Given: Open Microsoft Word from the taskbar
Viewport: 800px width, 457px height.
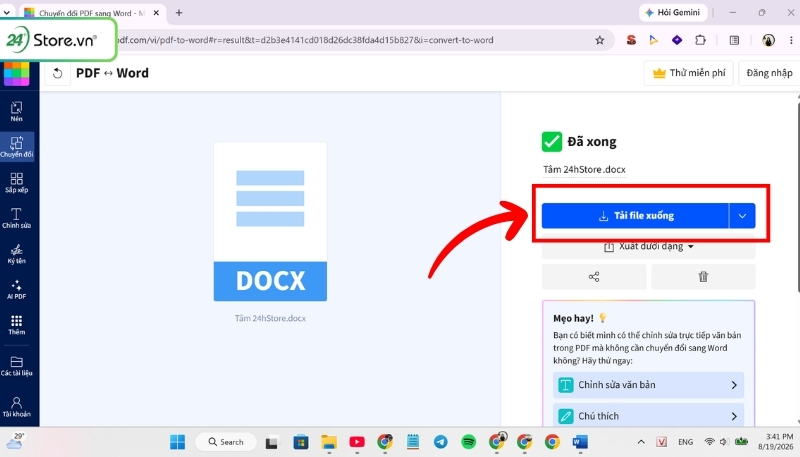Looking at the screenshot, I should pos(580,442).
